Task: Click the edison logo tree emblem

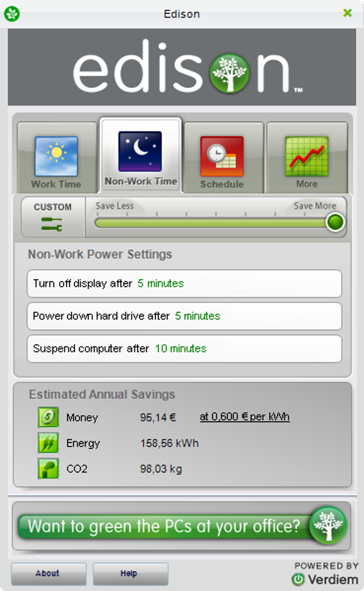Action: pyautogui.click(x=230, y=73)
